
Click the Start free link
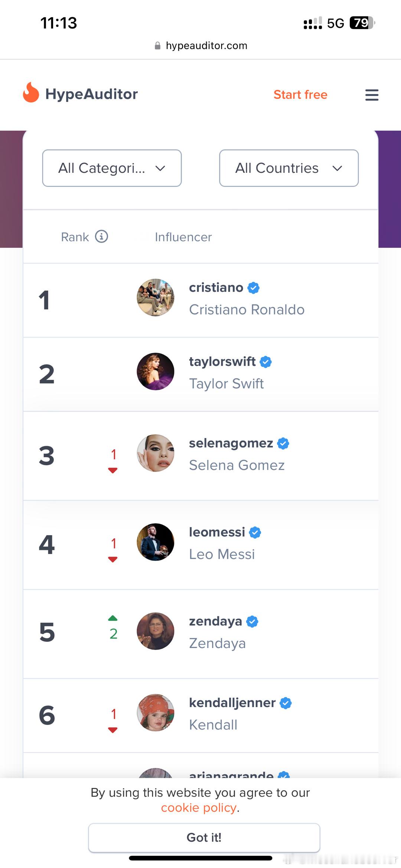pyautogui.click(x=300, y=95)
